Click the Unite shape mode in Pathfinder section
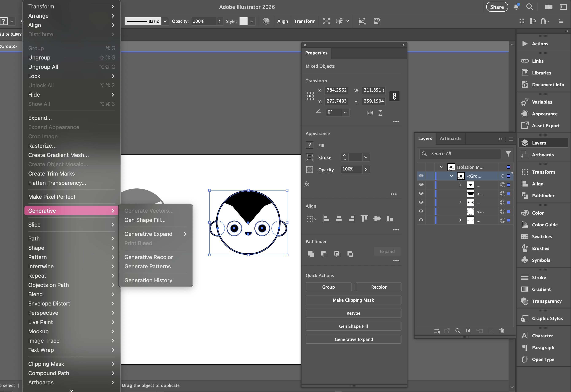Viewport: 571px width, 392px height. click(311, 254)
